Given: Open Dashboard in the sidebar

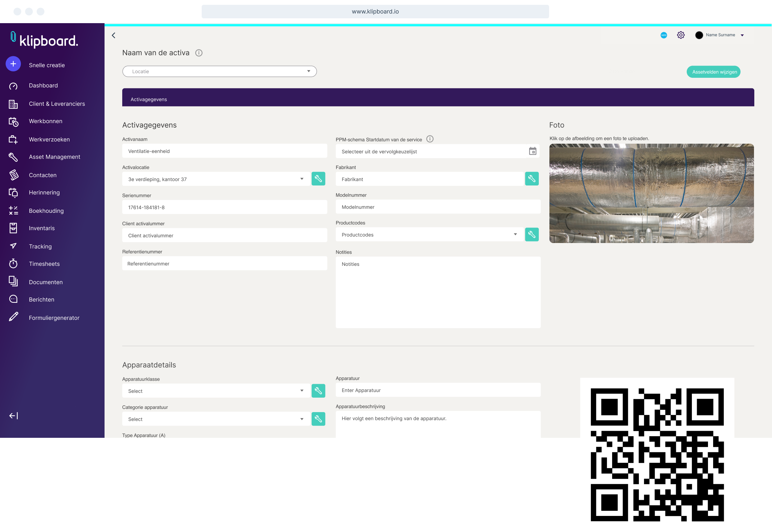Looking at the screenshot, I should 43,86.
